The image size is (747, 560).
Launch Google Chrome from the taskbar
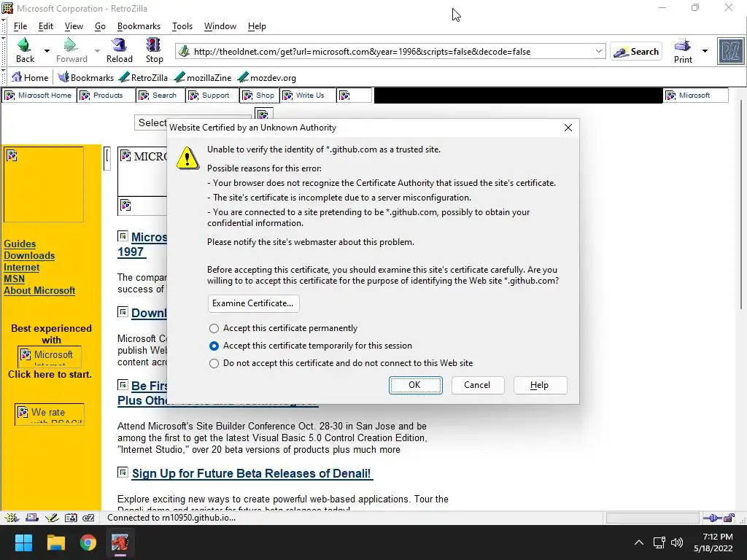88,542
